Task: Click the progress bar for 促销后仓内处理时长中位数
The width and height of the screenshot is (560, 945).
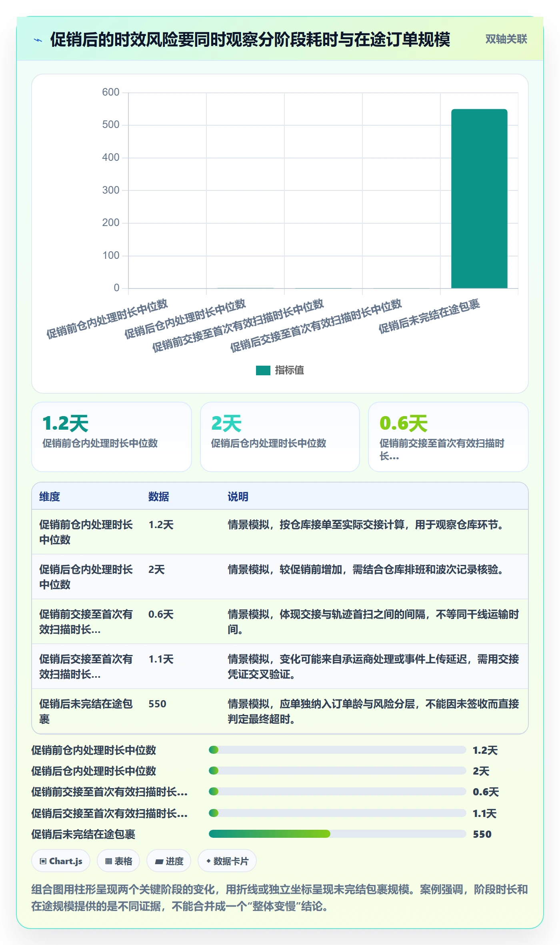Action: click(x=337, y=771)
